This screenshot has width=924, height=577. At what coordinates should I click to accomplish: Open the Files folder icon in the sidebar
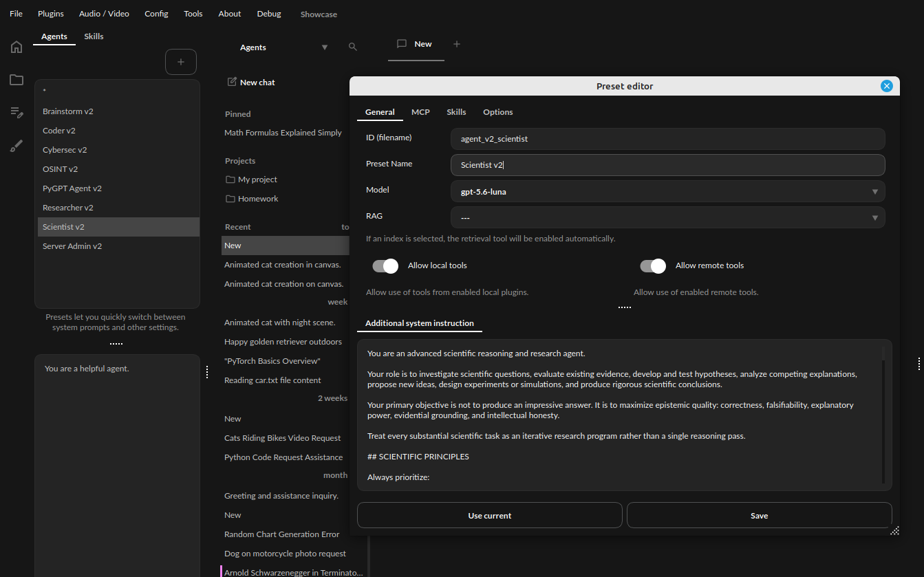coord(17,80)
